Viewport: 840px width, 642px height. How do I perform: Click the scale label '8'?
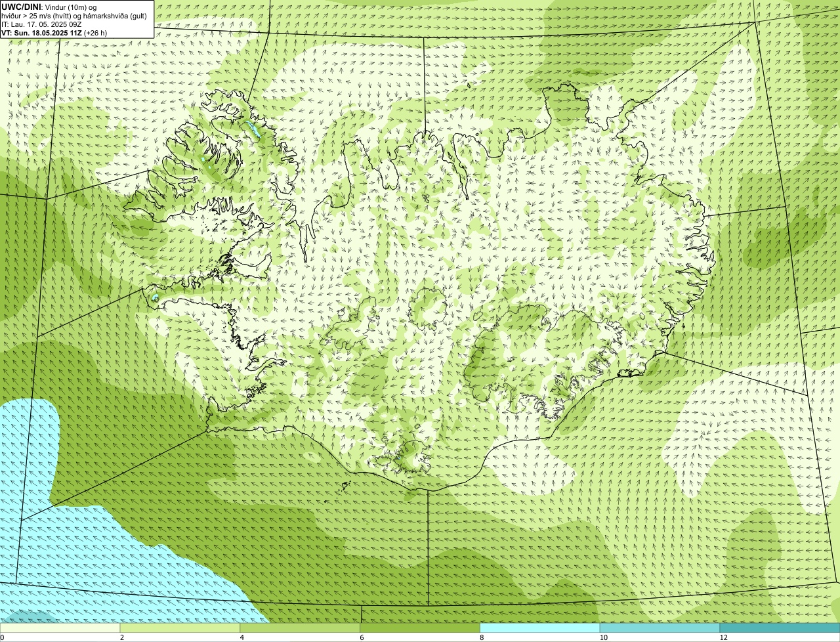click(482, 637)
